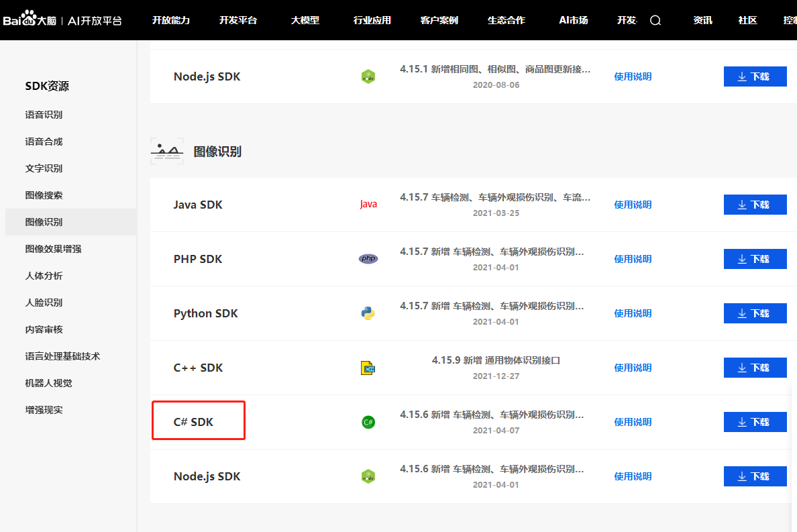The width and height of the screenshot is (797, 532).
Task: Download the C# SDK for image recognition
Action: pyautogui.click(x=755, y=422)
